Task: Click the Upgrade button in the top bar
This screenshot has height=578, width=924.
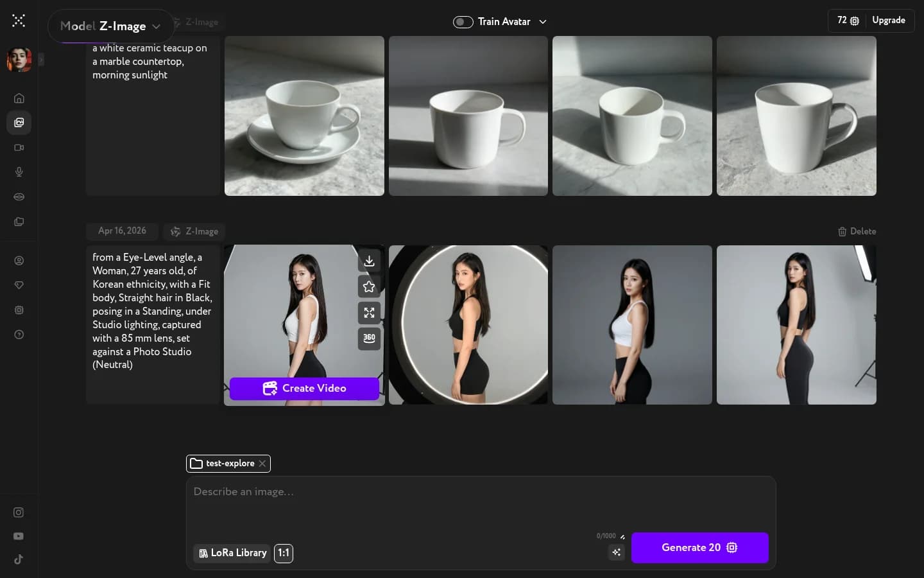Action: [889, 21]
